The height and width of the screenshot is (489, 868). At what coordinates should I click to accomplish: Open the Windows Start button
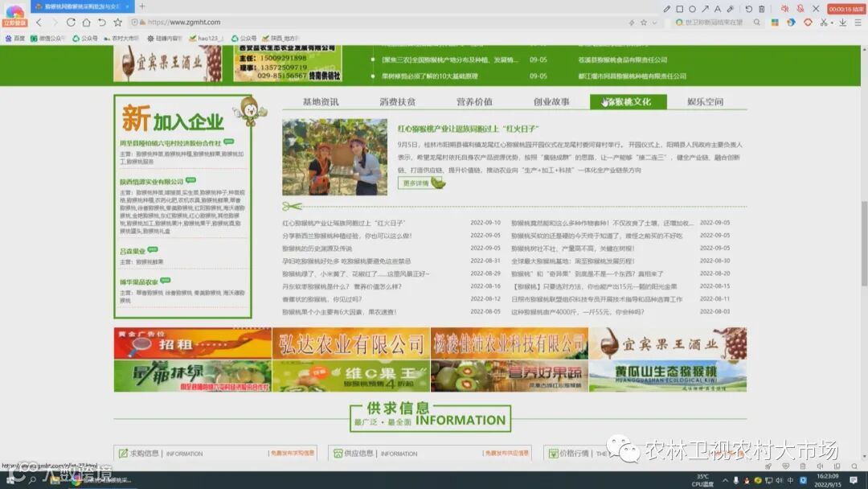[10, 479]
